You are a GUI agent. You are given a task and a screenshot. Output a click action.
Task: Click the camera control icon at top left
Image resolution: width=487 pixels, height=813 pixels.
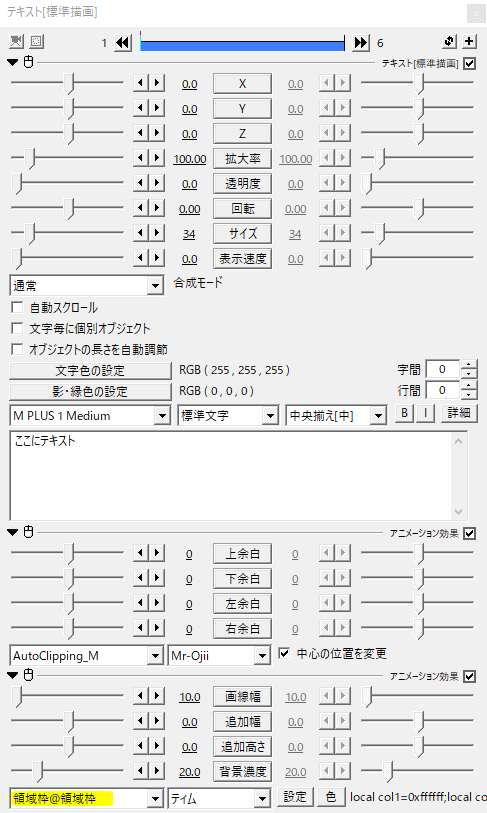(x=17, y=41)
